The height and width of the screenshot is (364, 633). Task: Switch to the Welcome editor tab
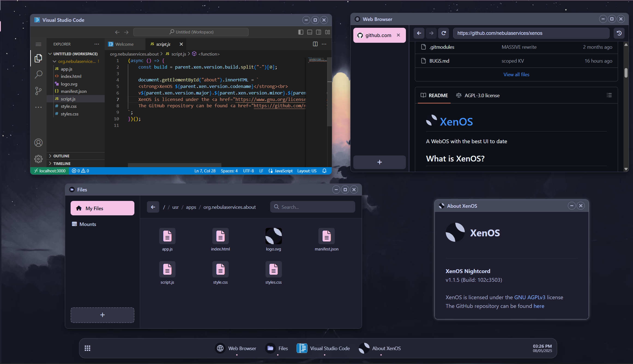(124, 44)
